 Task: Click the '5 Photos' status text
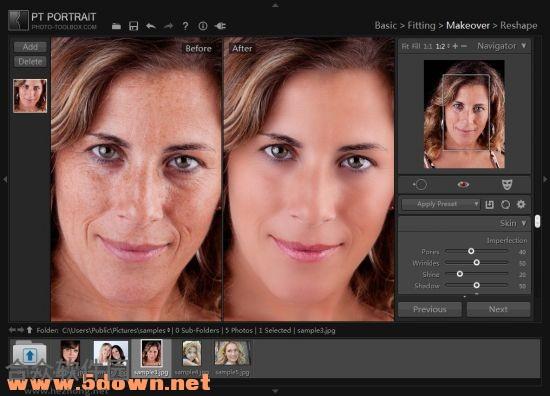coord(239,330)
